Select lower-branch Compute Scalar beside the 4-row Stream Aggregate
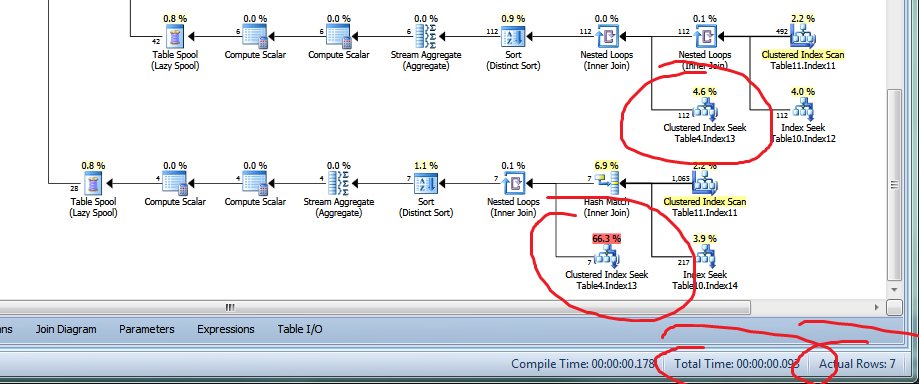919x384 pixels. (x=256, y=184)
